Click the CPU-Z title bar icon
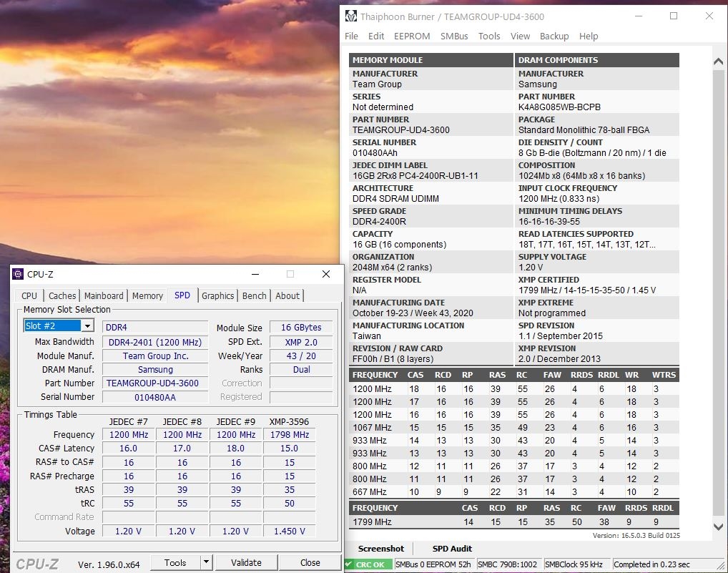 tap(19, 274)
